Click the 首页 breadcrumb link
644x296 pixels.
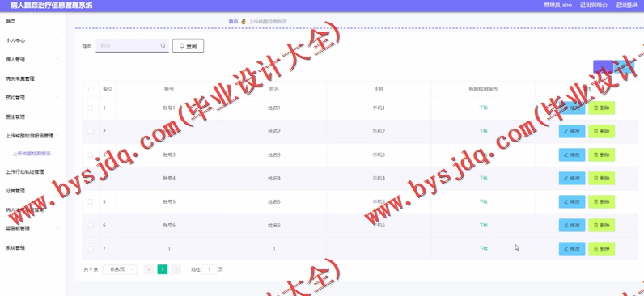233,21
